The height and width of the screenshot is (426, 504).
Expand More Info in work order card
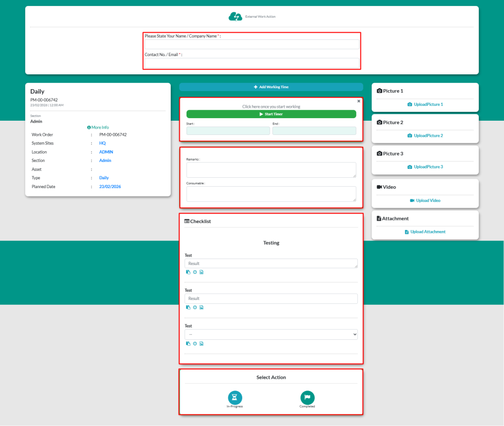(98, 127)
